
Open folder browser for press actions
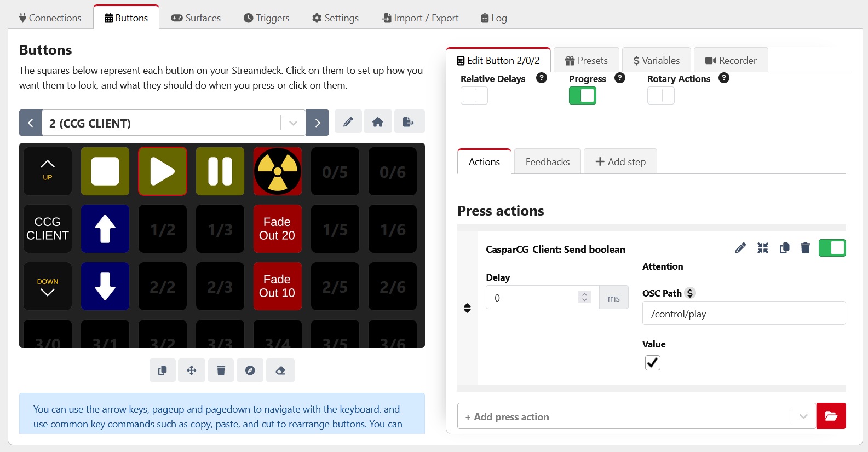[x=831, y=416]
